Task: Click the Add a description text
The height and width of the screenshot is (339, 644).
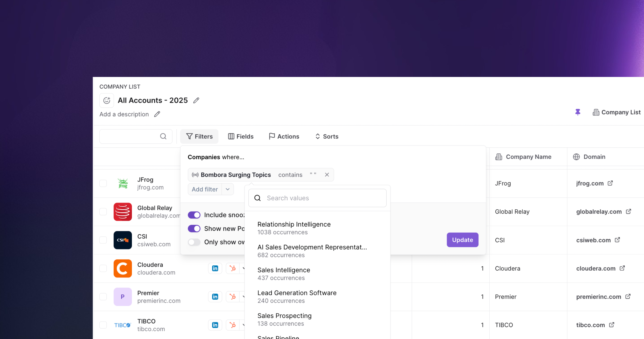Action: click(x=124, y=114)
